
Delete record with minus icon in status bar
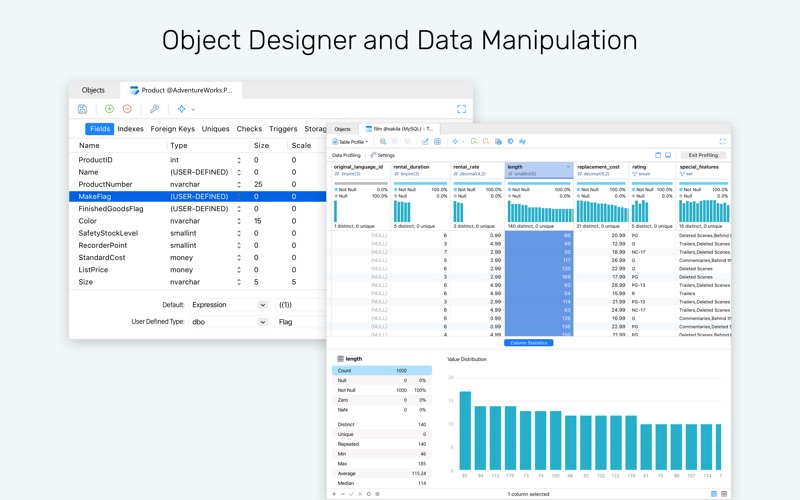point(343,494)
